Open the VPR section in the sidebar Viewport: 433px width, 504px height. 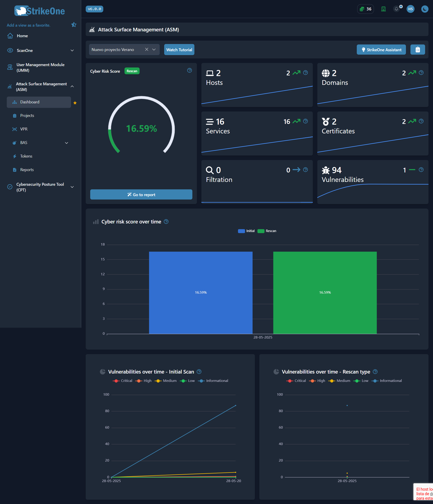pos(24,129)
